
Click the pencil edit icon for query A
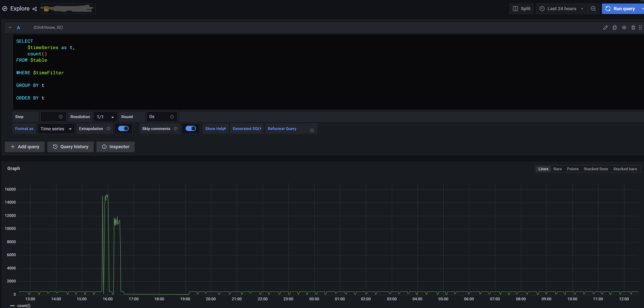pos(605,28)
